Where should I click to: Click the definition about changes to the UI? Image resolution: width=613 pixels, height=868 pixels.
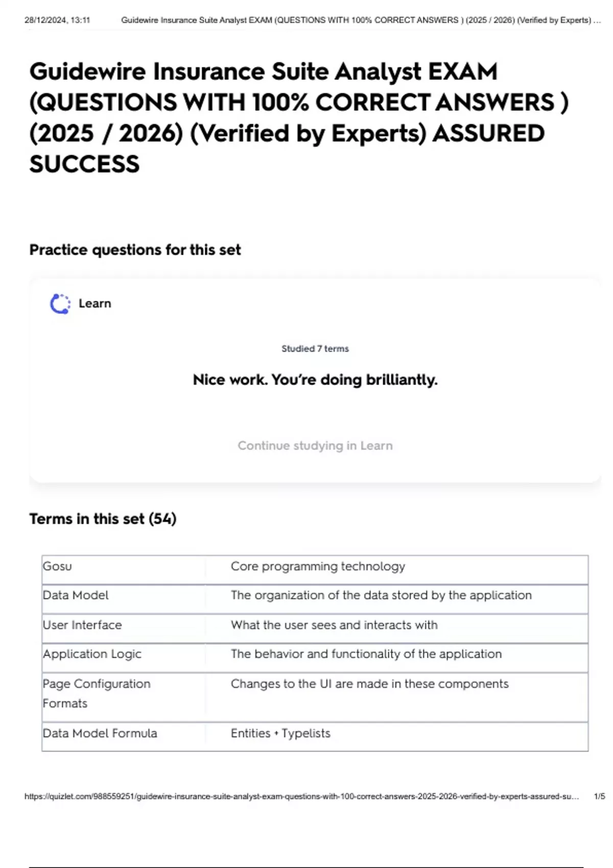pos(369,684)
